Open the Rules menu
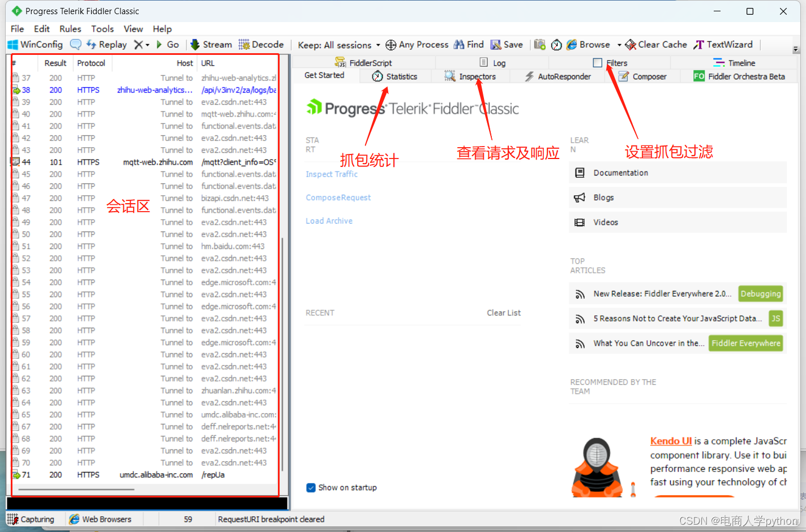This screenshot has width=806, height=532. click(x=70, y=29)
